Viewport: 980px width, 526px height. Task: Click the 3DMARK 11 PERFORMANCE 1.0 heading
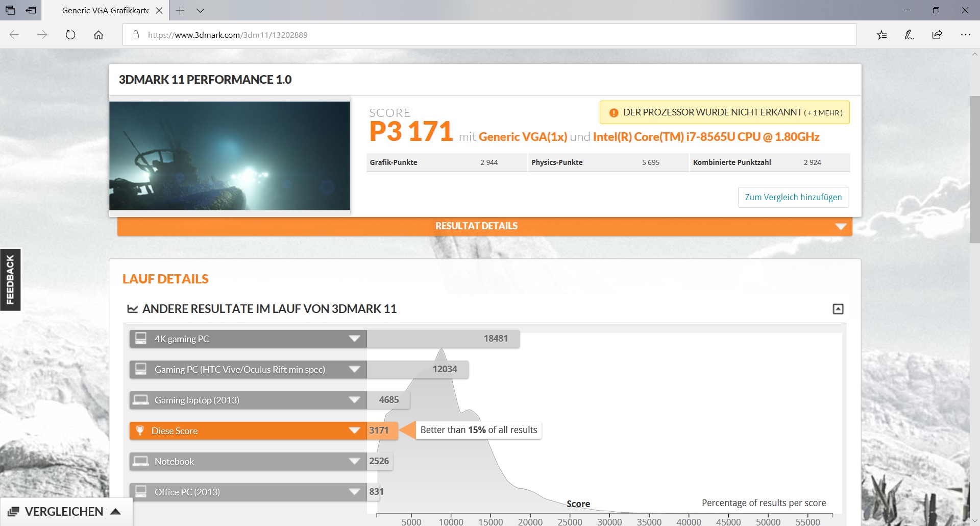point(205,80)
